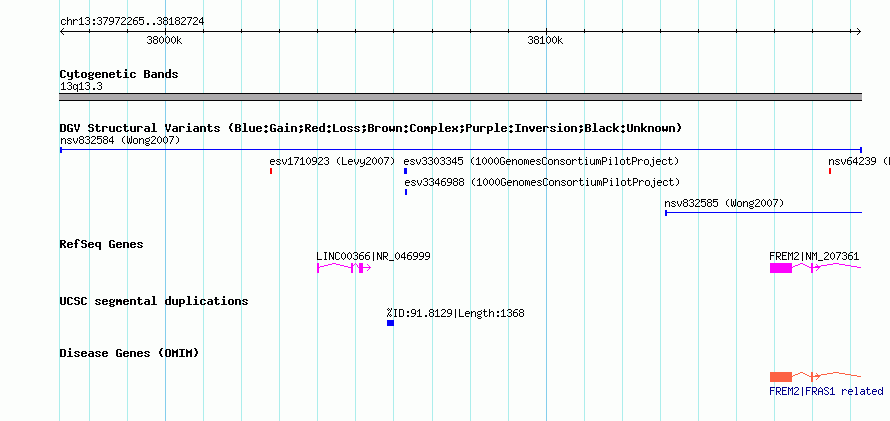Open the FREM2|FRAS1 related OMIM label
The height and width of the screenshot is (421, 890).
(x=826, y=391)
